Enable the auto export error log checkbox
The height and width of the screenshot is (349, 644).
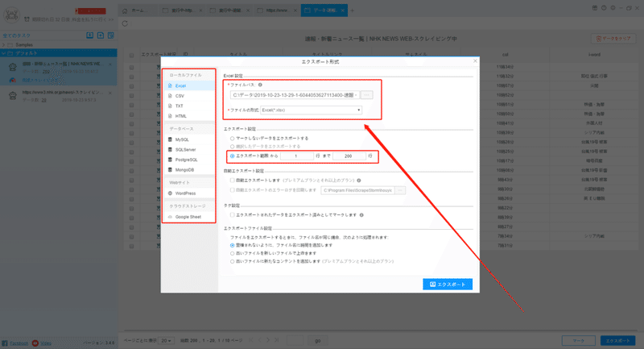pyautogui.click(x=233, y=190)
